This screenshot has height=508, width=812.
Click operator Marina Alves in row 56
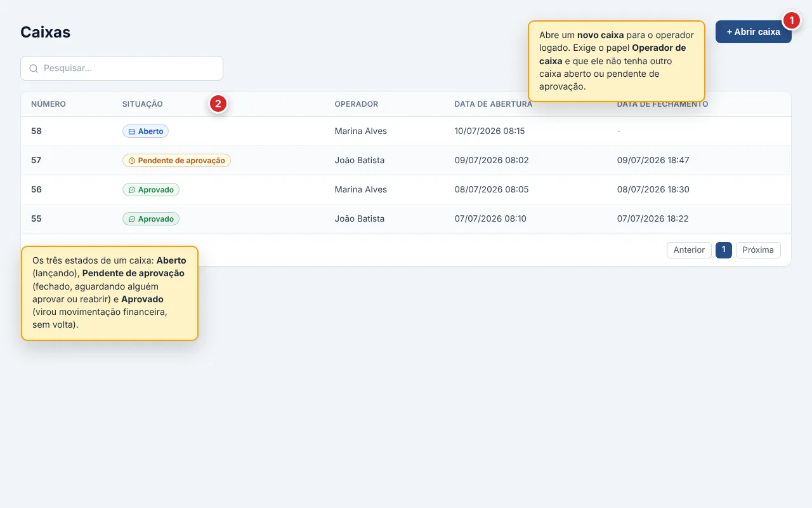[x=360, y=190]
